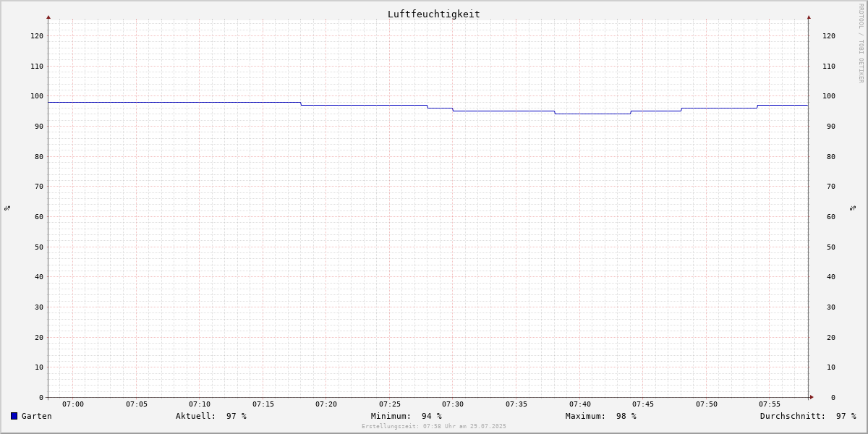This screenshot has width=868, height=434.
Task: Click the 20 label on right axis
Action: 831,338
